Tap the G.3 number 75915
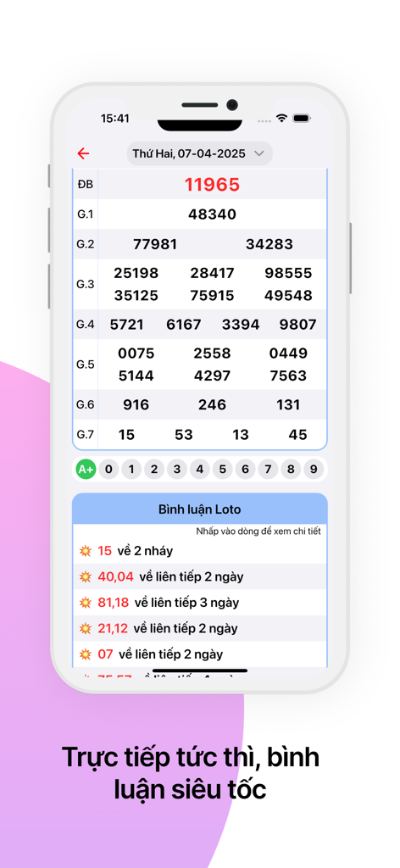400x868 pixels. (213, 295)
